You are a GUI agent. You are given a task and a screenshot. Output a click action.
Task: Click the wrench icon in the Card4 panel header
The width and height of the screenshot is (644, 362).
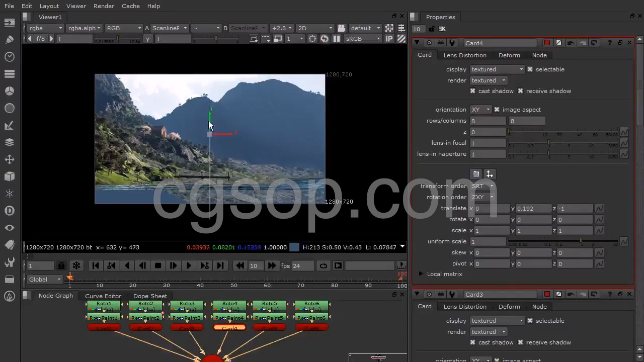(x=452, y=43)
